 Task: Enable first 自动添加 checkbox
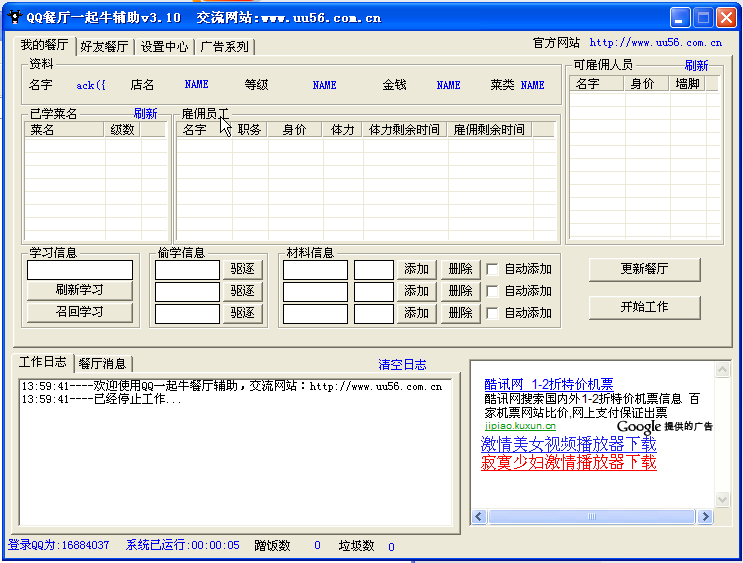click(492, 269)
